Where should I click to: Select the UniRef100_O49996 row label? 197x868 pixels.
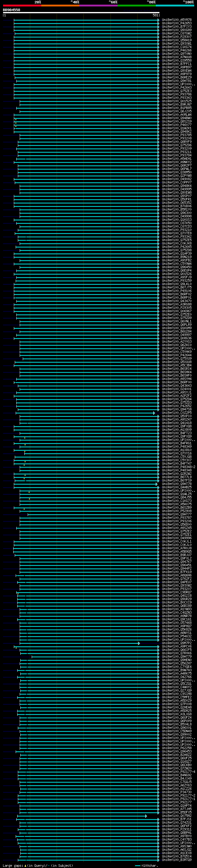[177, 538]
